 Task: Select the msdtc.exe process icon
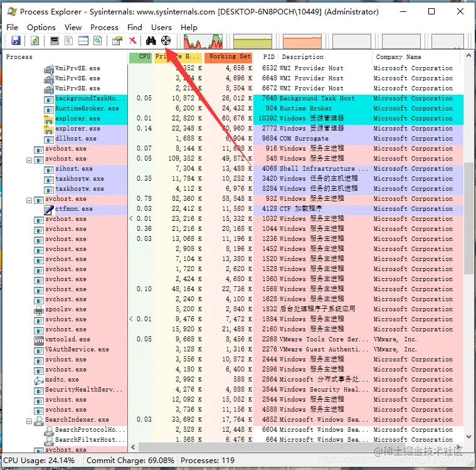39,380
